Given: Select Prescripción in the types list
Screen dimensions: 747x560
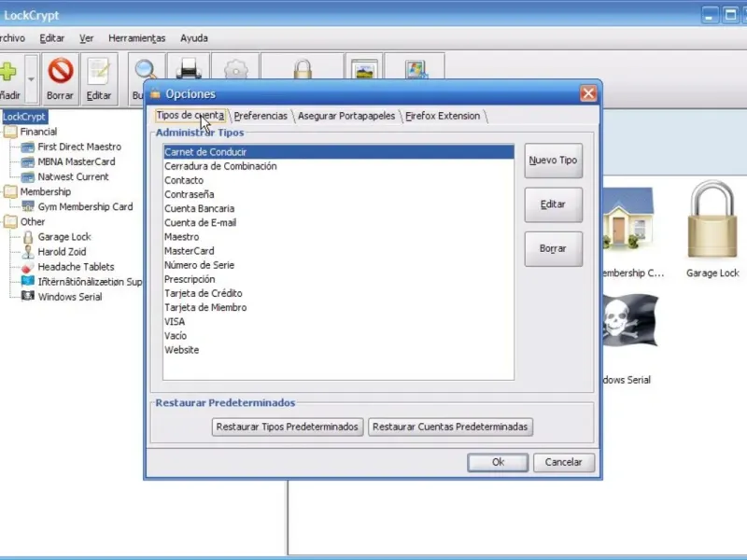Looking at the screenshot, I should 338,279.
